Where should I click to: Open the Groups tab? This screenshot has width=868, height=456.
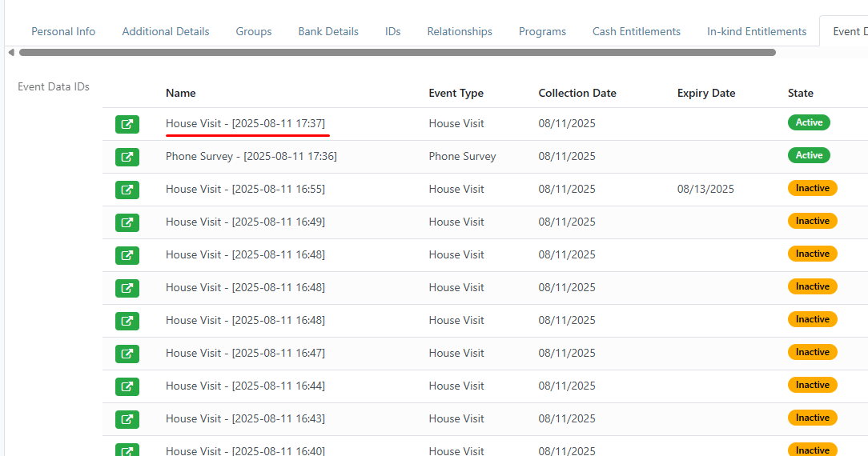(254, 31)
